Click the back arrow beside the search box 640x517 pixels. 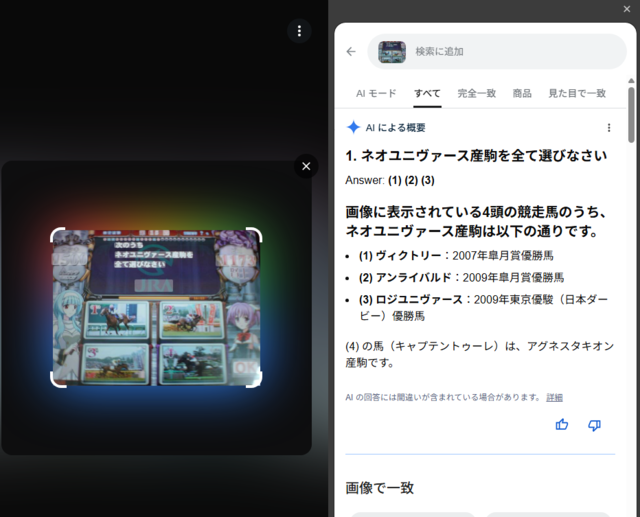click(x=351, y=51)
